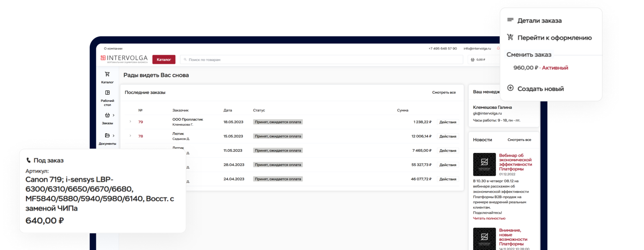This screenshot has height=250, width=644.
Task: Click the basket icon next to 0,00 ₽
Action: coord(473,60)
